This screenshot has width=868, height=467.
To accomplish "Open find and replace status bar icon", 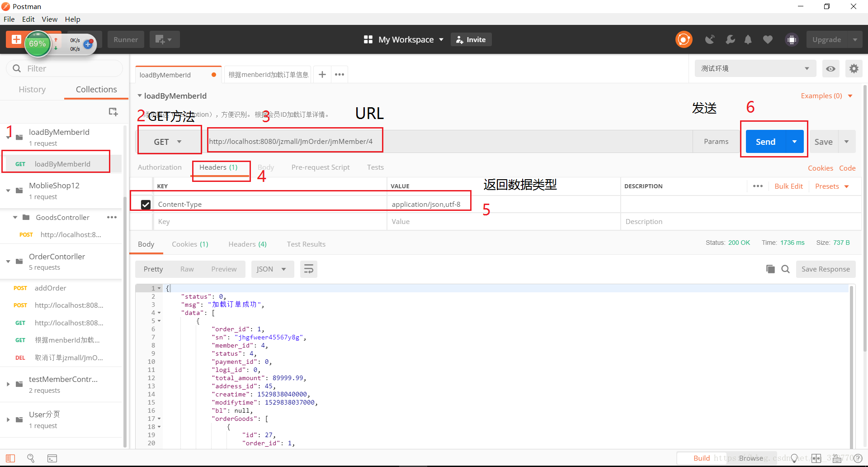I will pos(31,458).
